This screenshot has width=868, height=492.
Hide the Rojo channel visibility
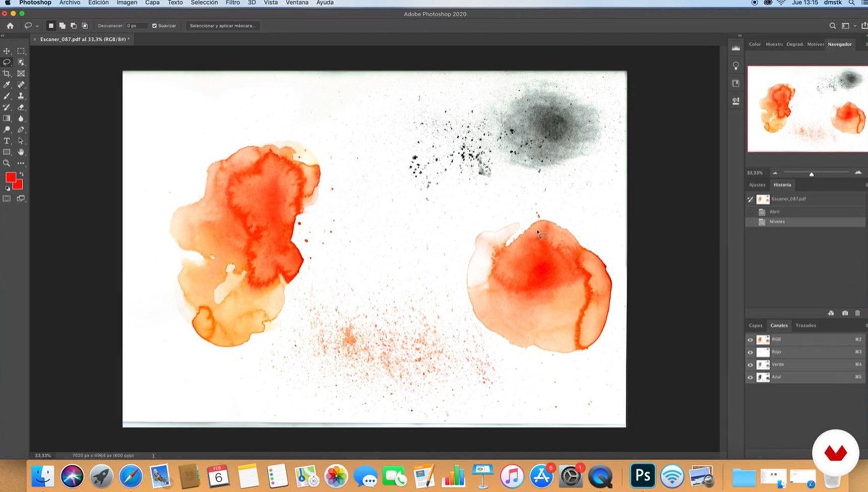[750, 352]
